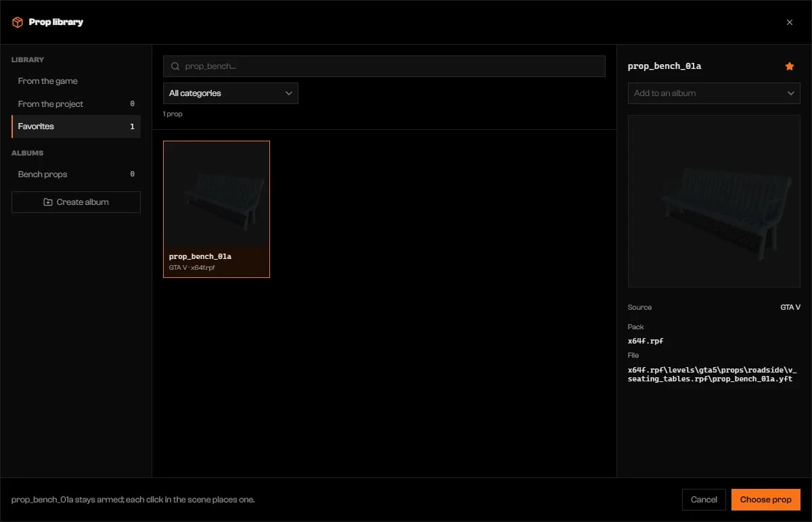Image resolution: width=812 pixels, height=522 pixels.
Task: Select the Favorites section in the sidebar
Action: click(76, 126)
